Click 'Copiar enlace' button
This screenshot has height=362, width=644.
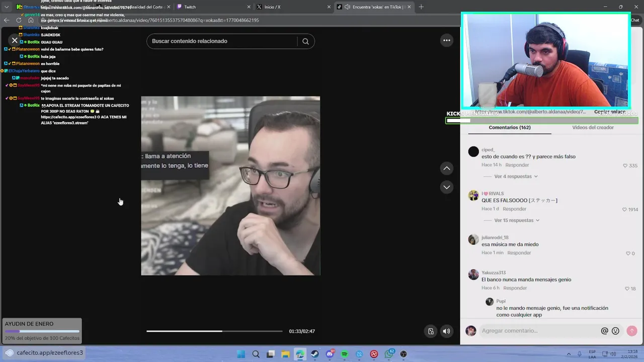[610, 112]
